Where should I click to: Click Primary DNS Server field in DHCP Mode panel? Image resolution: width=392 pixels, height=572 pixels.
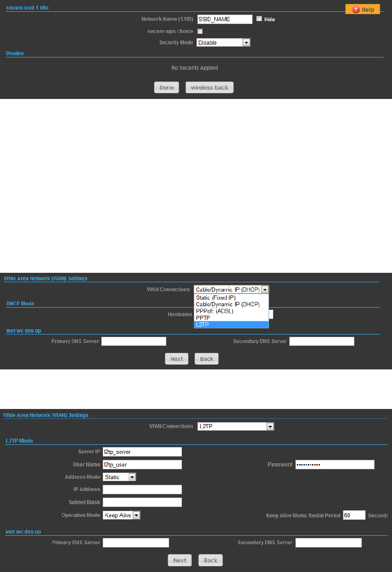click(134, 341)
